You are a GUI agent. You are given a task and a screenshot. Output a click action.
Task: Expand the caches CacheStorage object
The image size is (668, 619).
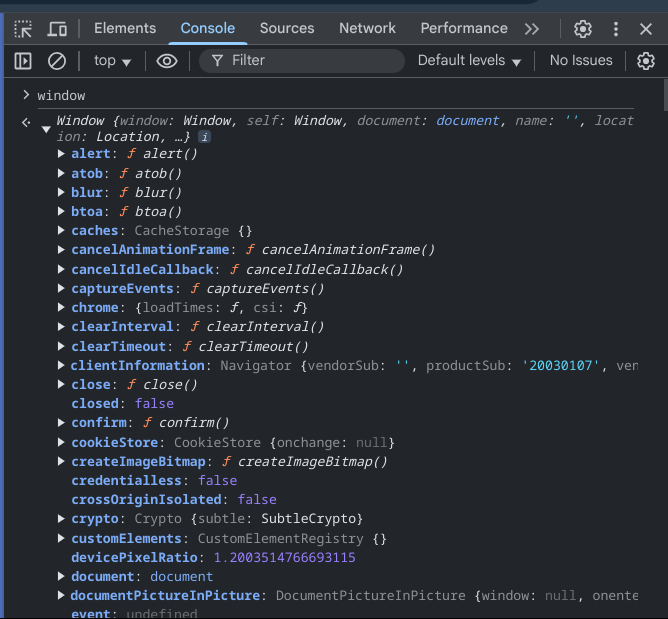click(x=61, y=230)
